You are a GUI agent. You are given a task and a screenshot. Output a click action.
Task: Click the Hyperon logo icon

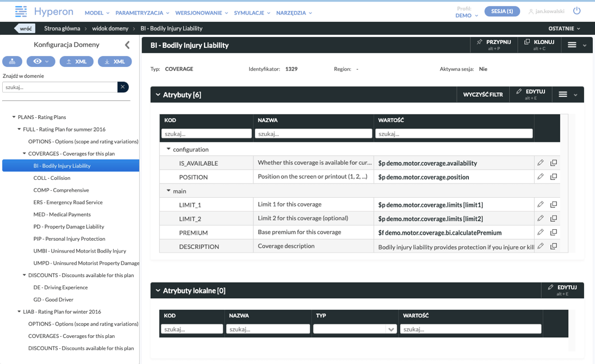click(21, 12)
